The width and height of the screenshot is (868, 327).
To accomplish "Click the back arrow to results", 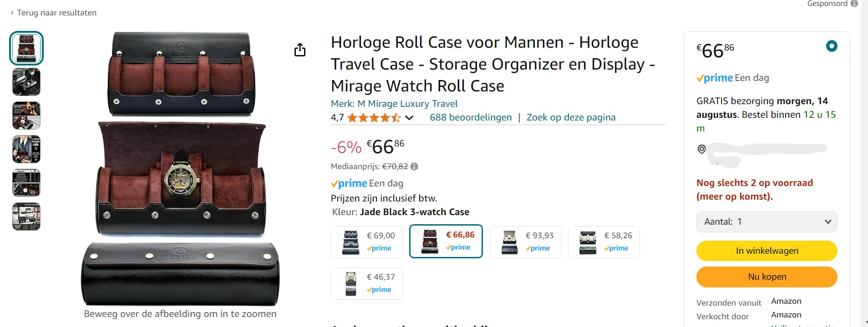I will [12, 13].
